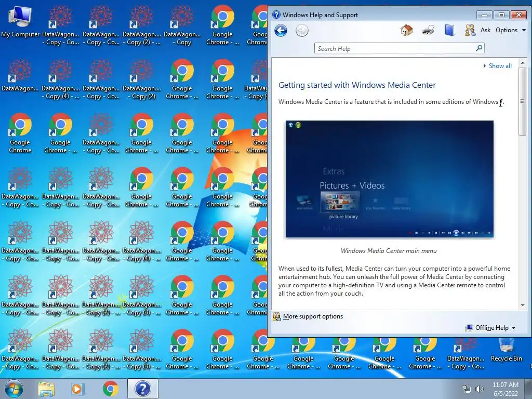
Task: Open the Options dropdown menu in Help
Action: point(510,30)
